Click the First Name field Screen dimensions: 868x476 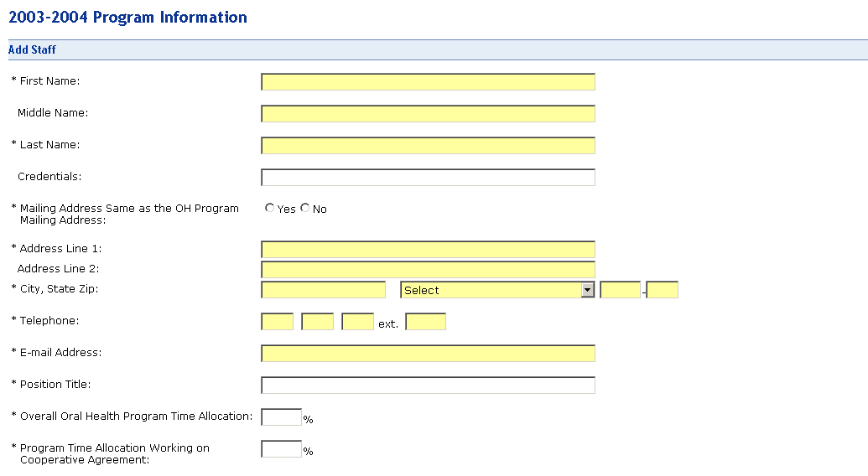tap(428, 82)
